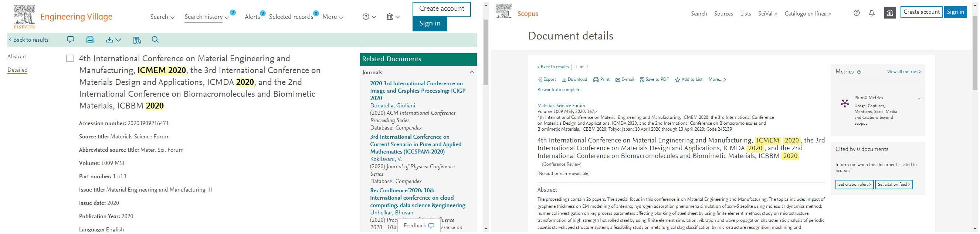Click Back to results in Scopus
Image resolution: width=980 pixels, height=234 pixels.
click(x=553, y=67)
